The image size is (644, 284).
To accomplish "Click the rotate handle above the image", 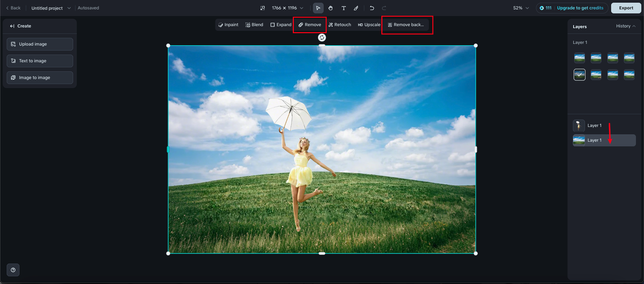I will [322, 37].
